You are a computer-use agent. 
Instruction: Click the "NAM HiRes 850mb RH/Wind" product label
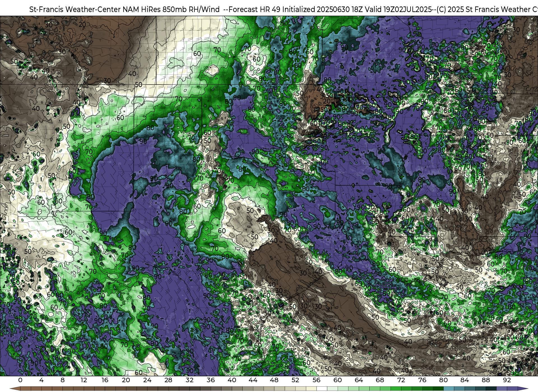click(171, 9)
